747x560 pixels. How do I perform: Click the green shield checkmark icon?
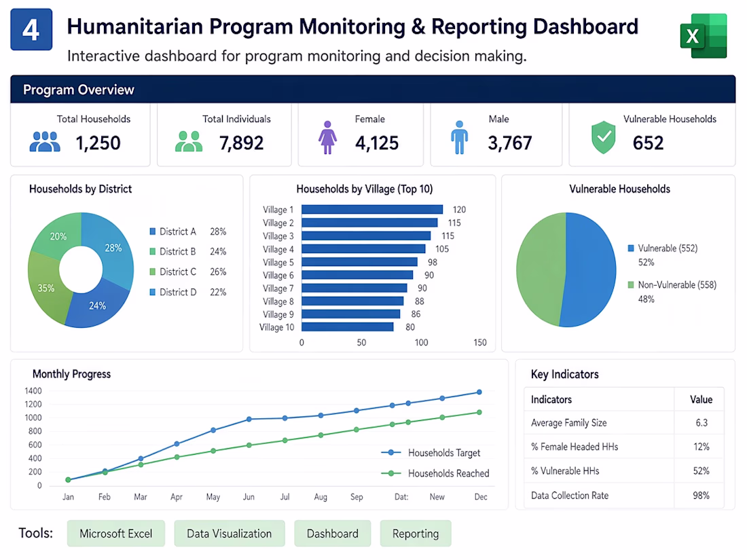click(603, 137)
